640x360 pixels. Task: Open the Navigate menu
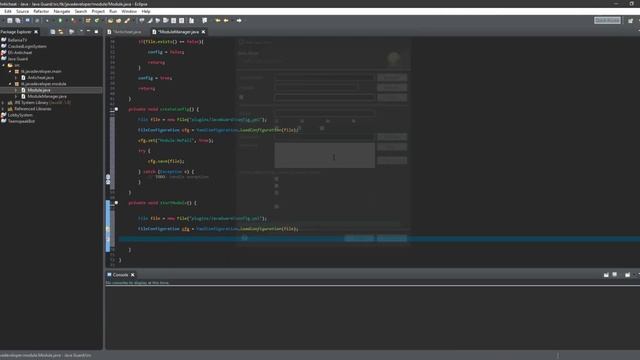(62, 11)
